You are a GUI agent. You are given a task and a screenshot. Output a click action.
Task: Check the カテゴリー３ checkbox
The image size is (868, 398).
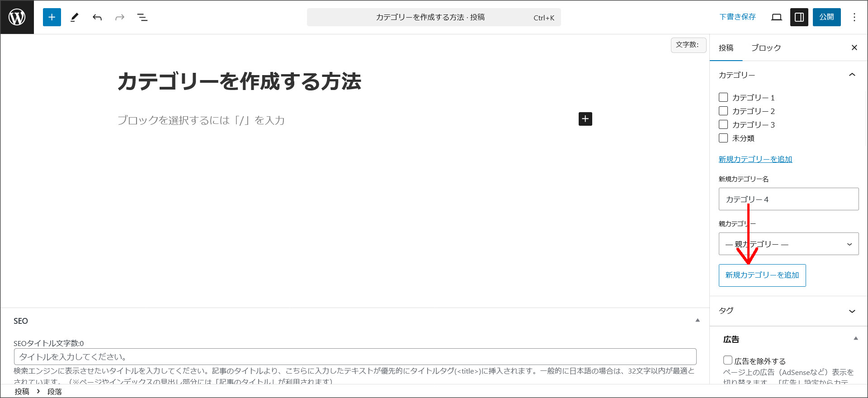[723, 124]
